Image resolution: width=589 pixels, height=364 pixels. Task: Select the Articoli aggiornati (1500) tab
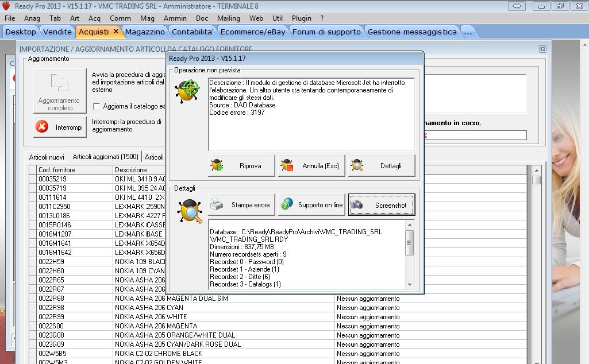pyautogui.click(x=106, y=157)
